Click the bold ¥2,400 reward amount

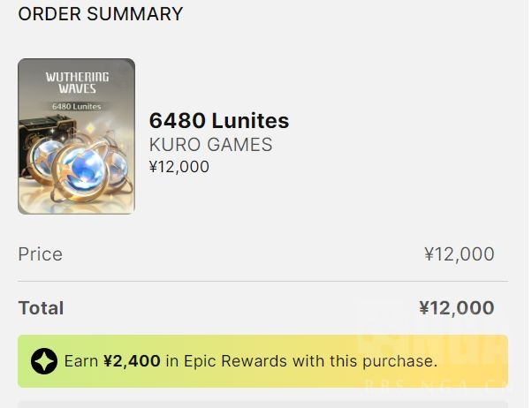130,360
